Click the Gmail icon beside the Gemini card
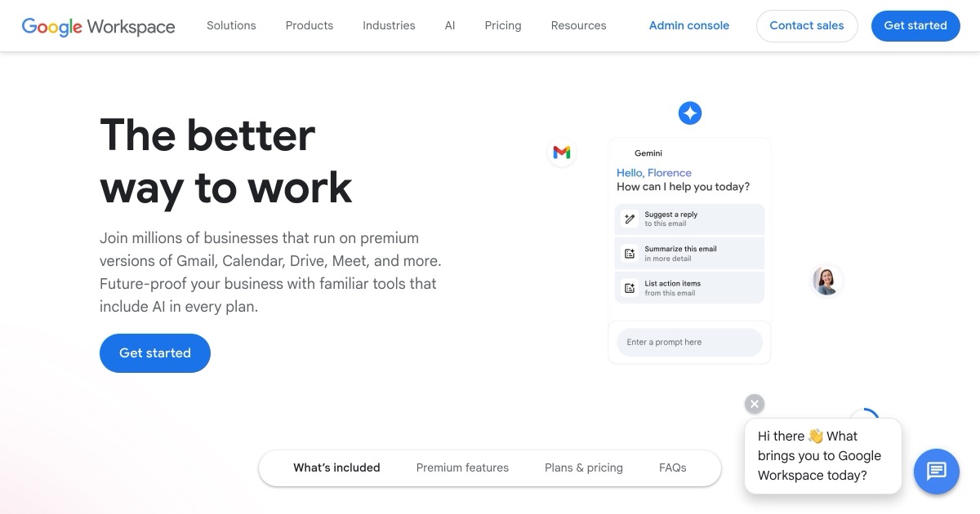The image size is (980, 514). click(562, 153)
